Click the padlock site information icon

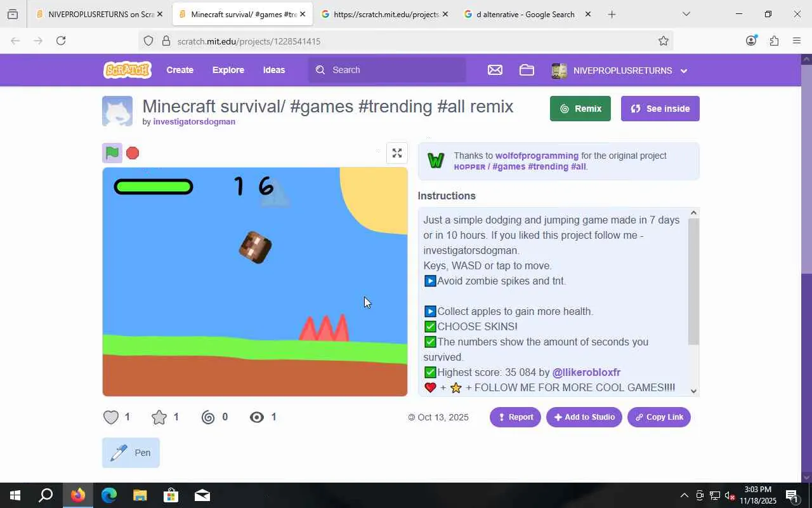point(166,41)
